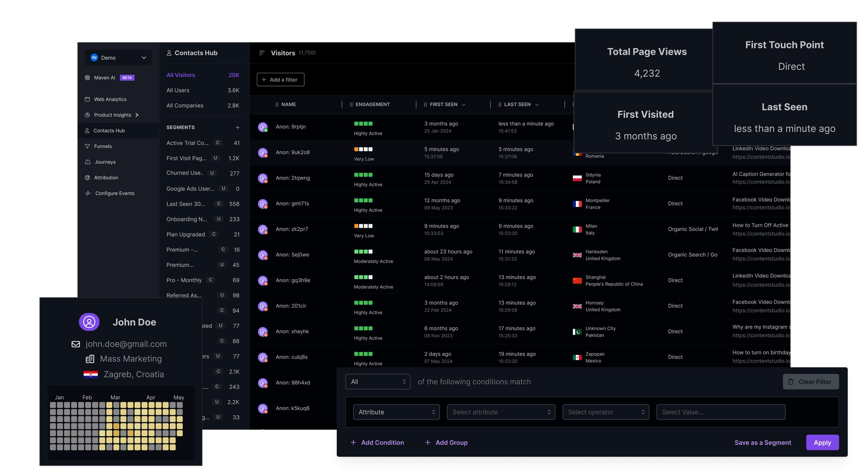Image resolution: width=868 pixels, height=472 pixels.
Task: Click the Journeys sidebar icon
Action: pos(87,162)
